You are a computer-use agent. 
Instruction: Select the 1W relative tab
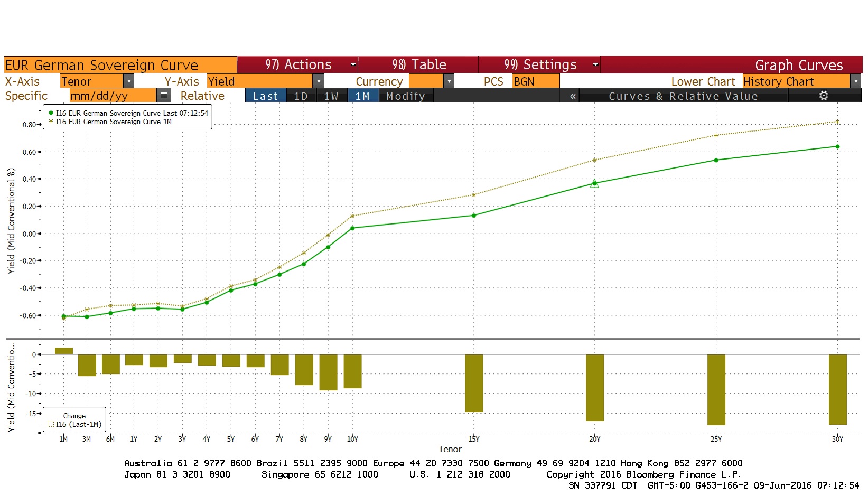(x=332, y=96)
